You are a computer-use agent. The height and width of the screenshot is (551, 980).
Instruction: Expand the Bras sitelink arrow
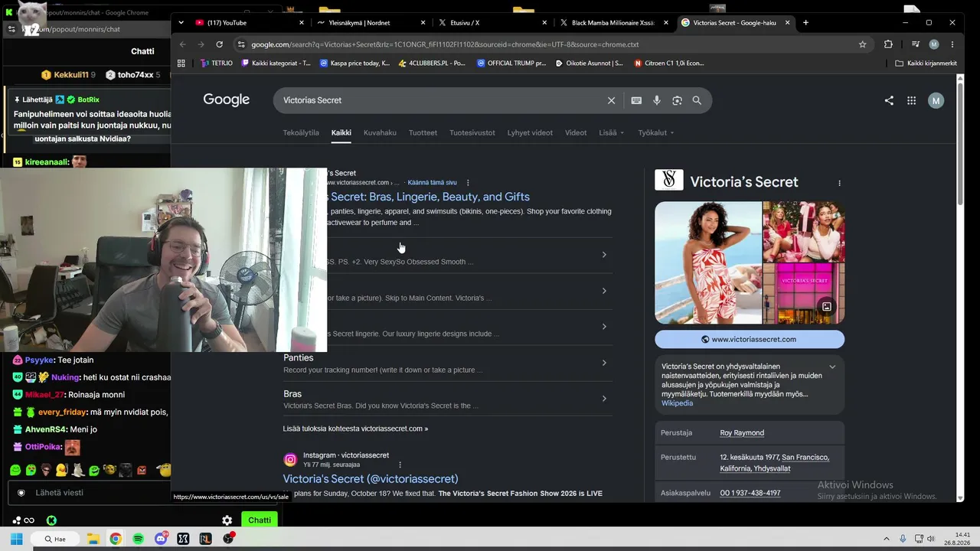tap(604, 399)
